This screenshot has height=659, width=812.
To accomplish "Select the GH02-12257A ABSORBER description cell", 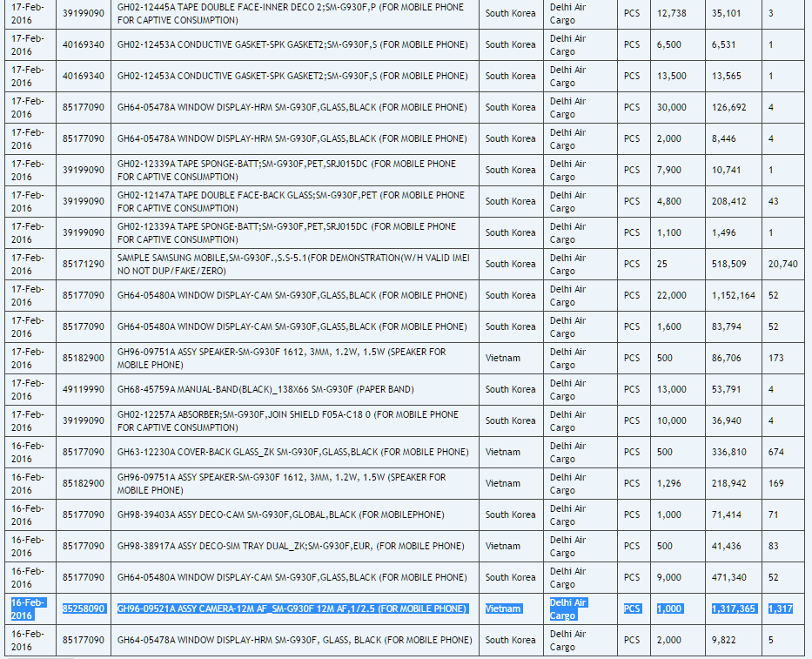I will tap(288, 420).
